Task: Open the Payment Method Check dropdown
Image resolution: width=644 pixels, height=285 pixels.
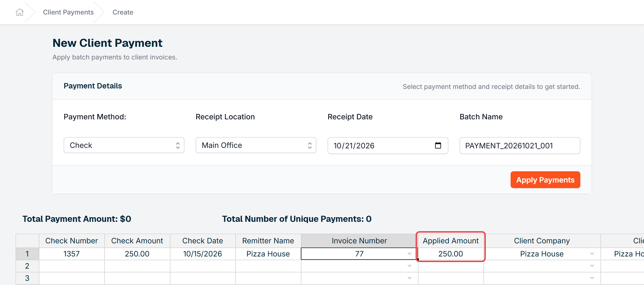Action: coord(124,145)
